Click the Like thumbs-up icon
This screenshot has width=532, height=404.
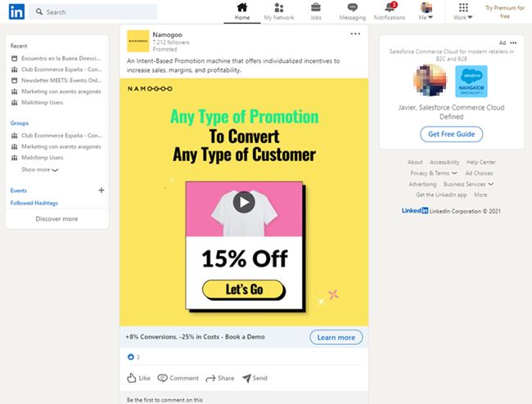(x=131, y=378)
